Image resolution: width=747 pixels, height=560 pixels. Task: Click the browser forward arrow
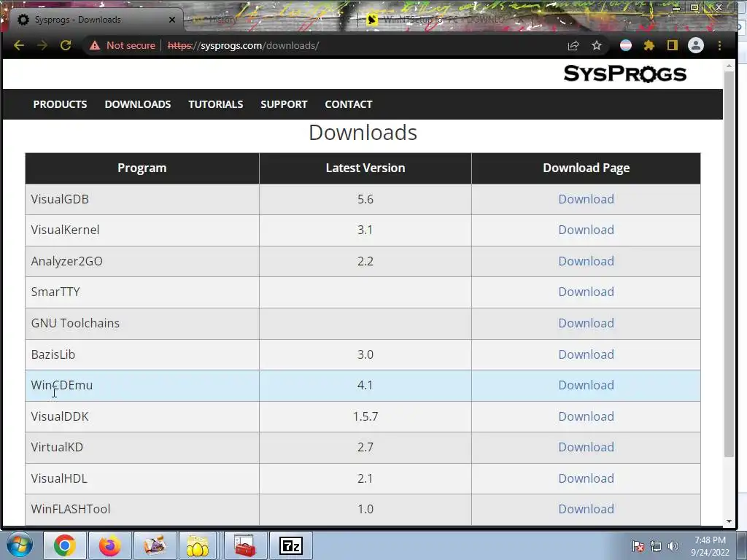coord(42,45)
